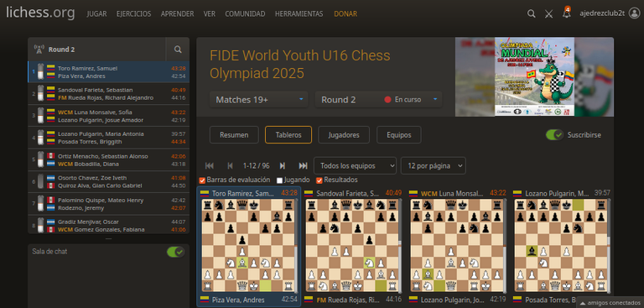The height and width of the screenshot is (308, 644).
Task: Go to the next page of boards
Action: tap(282, 165)
